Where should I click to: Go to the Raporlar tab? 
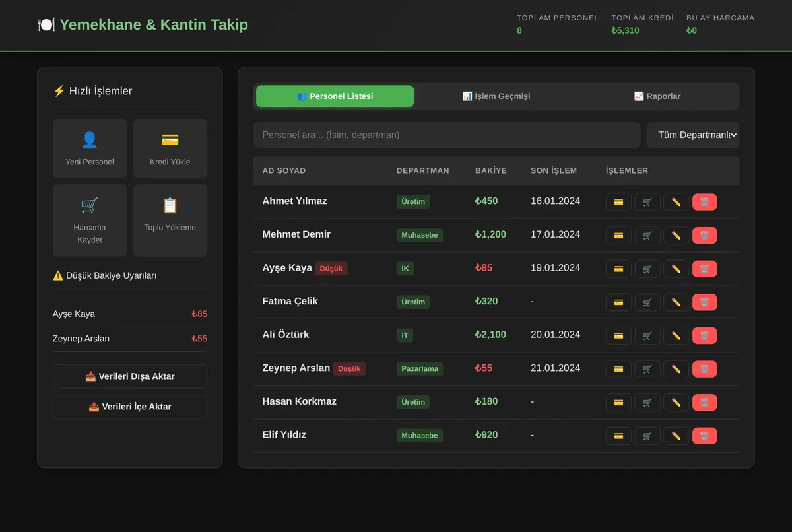coord(657,96)
